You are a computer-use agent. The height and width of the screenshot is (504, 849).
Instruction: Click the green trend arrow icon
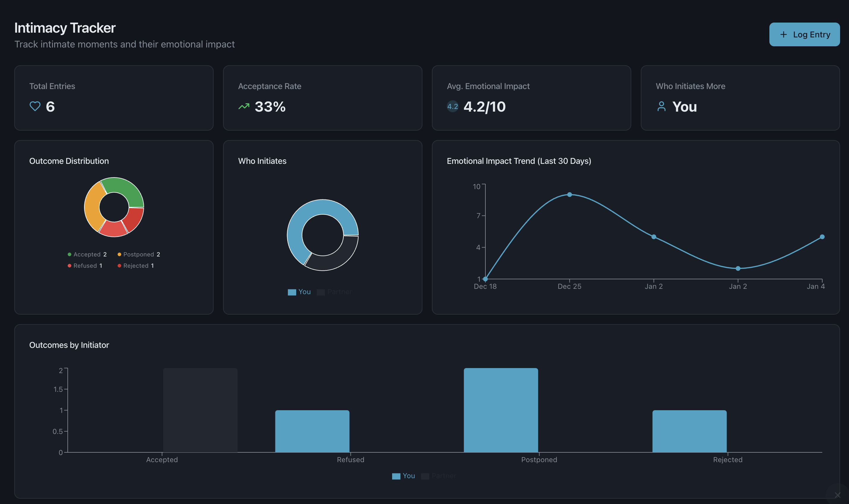[x=244, y=106]
